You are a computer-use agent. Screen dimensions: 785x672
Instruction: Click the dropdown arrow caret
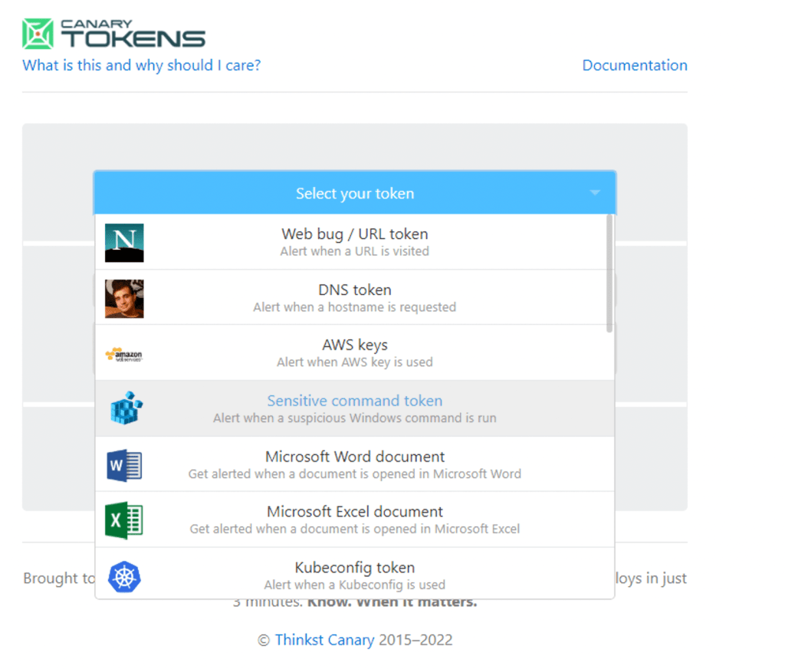(595, 193)
